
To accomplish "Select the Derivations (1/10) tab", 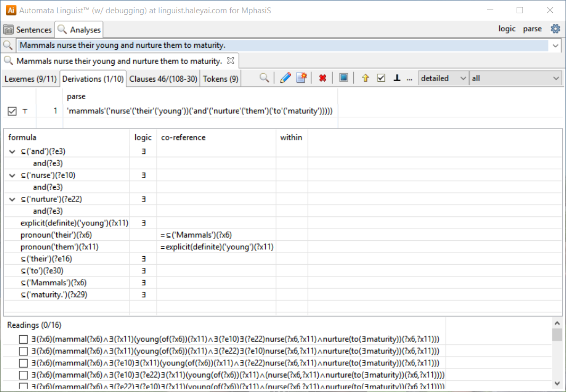I will [x=93, y=79].
